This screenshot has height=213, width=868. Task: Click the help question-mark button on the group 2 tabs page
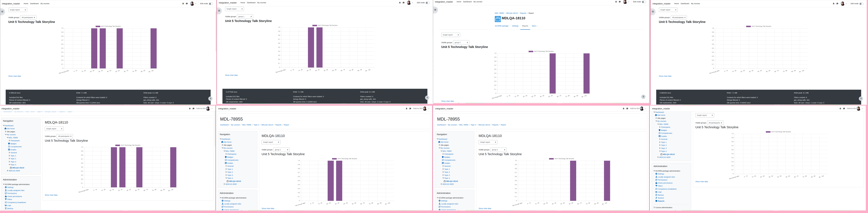click(643, 97)
